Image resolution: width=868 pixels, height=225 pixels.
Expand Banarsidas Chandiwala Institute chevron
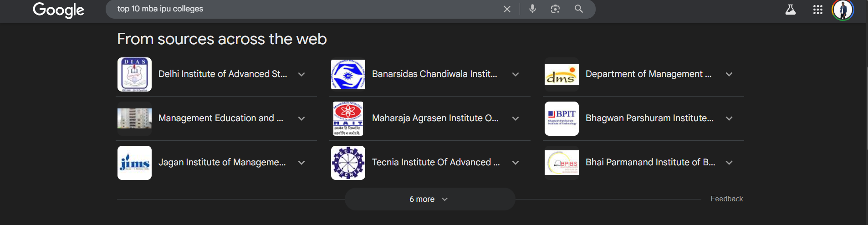coord(516,74)
